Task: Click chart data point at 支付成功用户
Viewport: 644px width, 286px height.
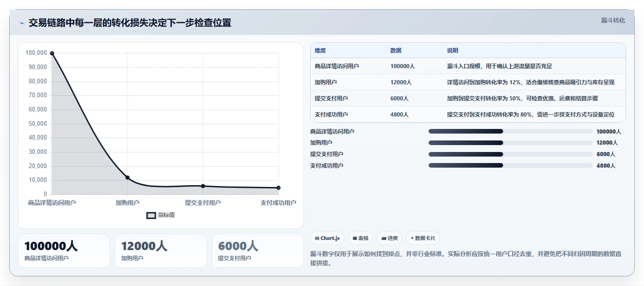Action: (278, 188)
